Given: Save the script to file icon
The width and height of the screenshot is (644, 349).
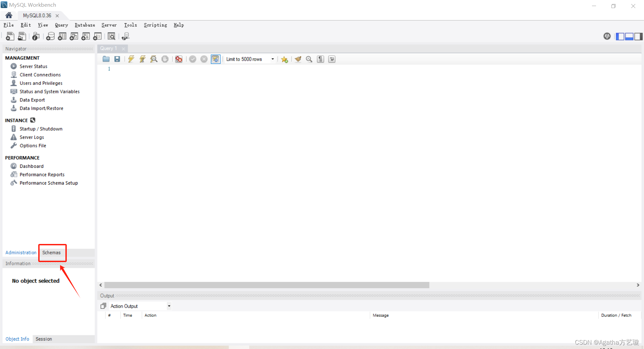Looking at the screenshot, I should [117, 59].
